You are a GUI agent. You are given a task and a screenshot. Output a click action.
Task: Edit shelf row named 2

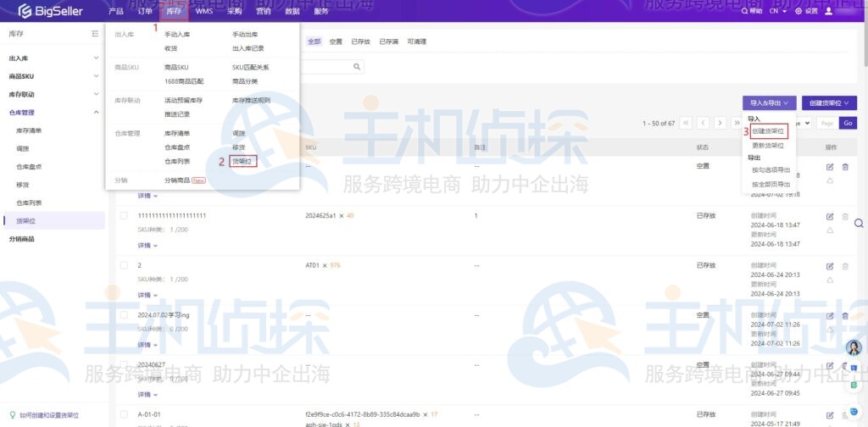[x=830, y=266]
